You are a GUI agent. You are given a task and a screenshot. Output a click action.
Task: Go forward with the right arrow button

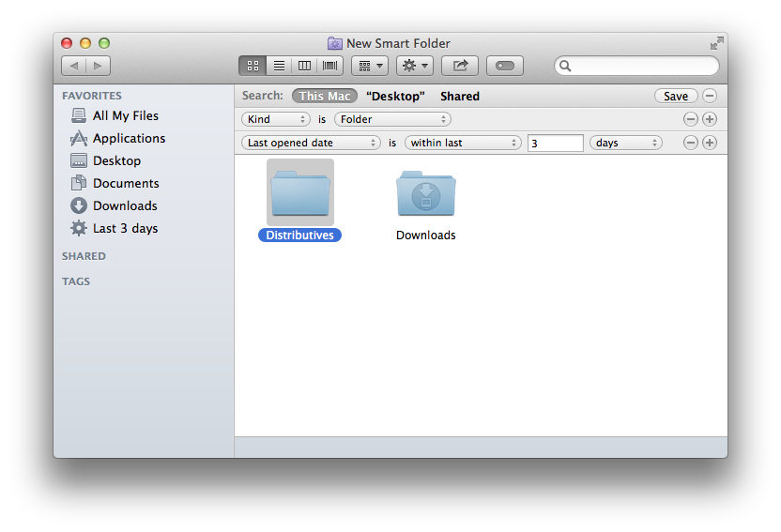[x=99, y=66]
